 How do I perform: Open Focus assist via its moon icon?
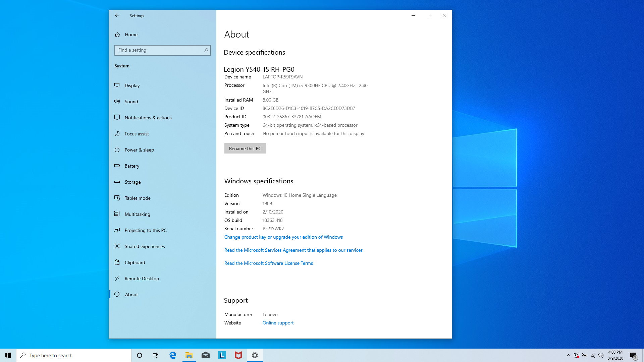point(117,133)
